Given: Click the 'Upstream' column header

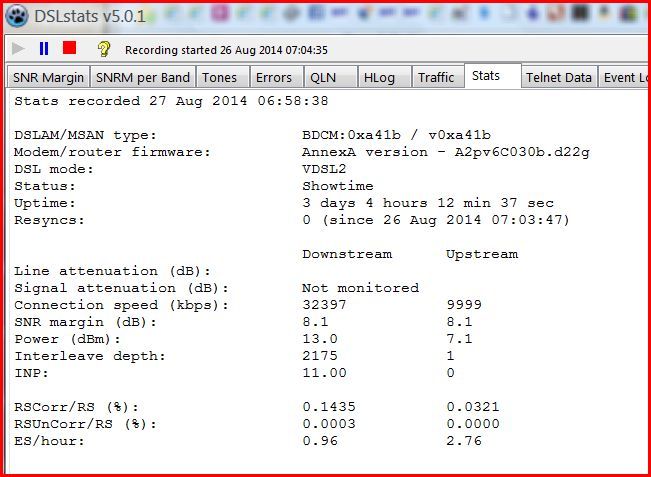Looking at the screenshot, I should tap(482, 254).
